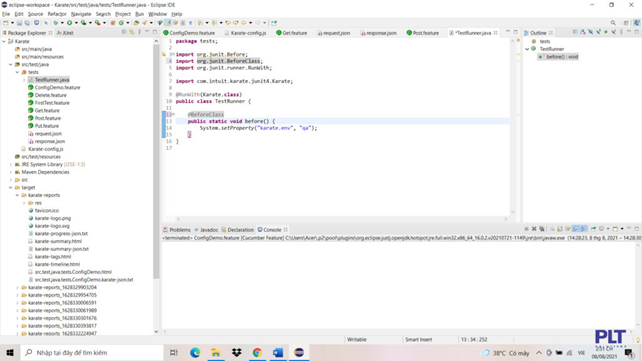Click Windows Start button
Viewport: 642px width, 361px height.
[10, 352]
